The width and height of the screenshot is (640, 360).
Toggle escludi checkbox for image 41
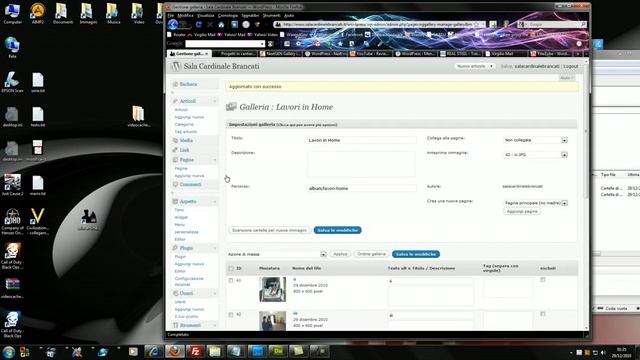pos(543,280)
